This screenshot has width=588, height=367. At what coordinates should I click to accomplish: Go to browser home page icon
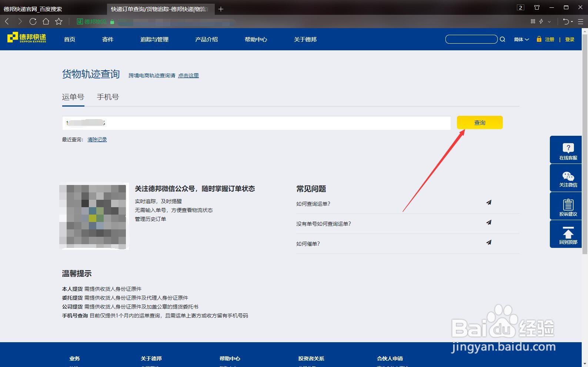click(x=46, y=21)
